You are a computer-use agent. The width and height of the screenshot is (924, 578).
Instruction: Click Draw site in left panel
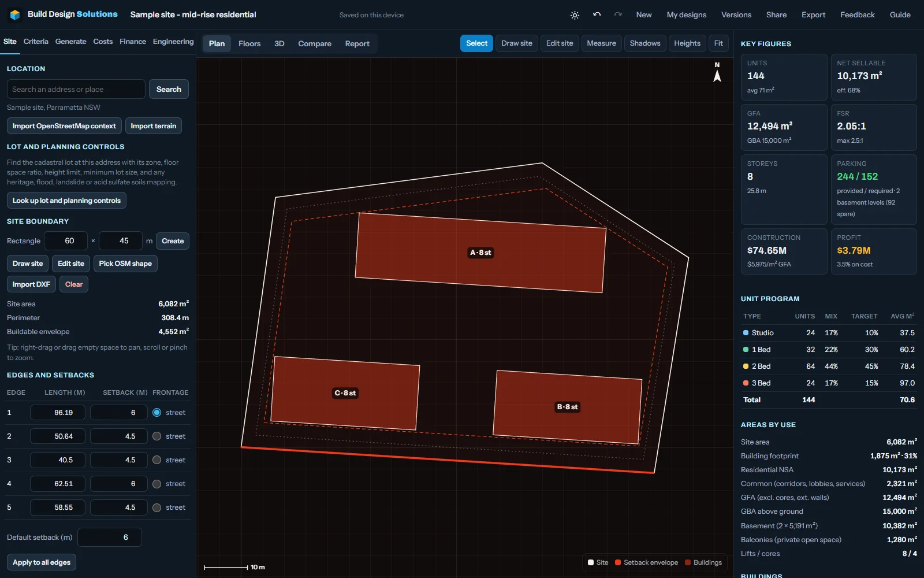pyautogui.click(x=28, y=264)
